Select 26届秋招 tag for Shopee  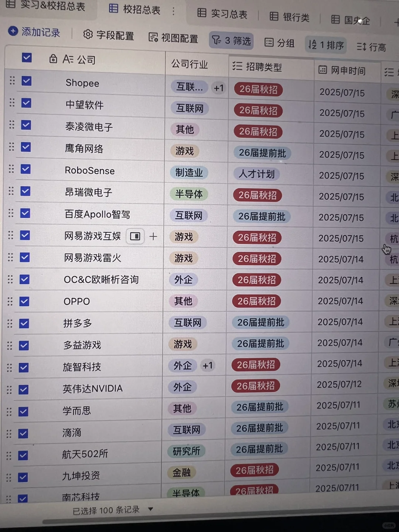[x=258, y=89]
